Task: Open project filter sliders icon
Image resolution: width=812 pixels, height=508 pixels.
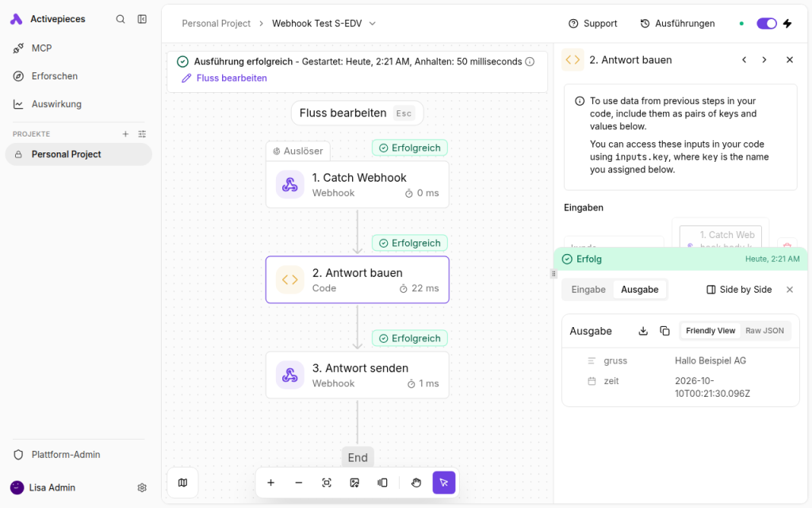Action: point(142,133)
